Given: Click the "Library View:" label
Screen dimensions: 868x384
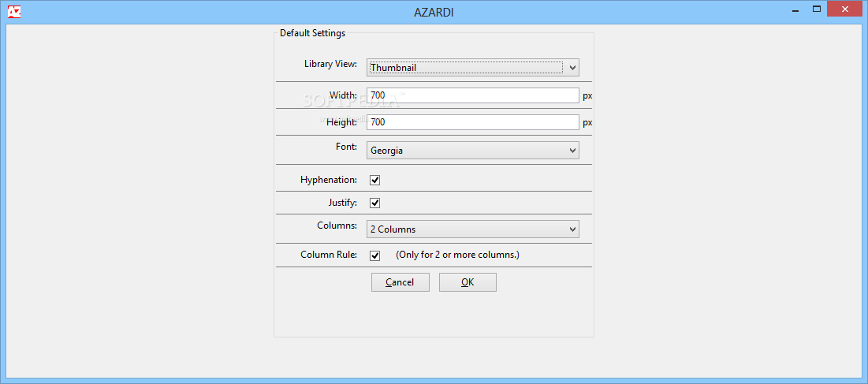Looking at the screenshot, I should pos(330,64).
